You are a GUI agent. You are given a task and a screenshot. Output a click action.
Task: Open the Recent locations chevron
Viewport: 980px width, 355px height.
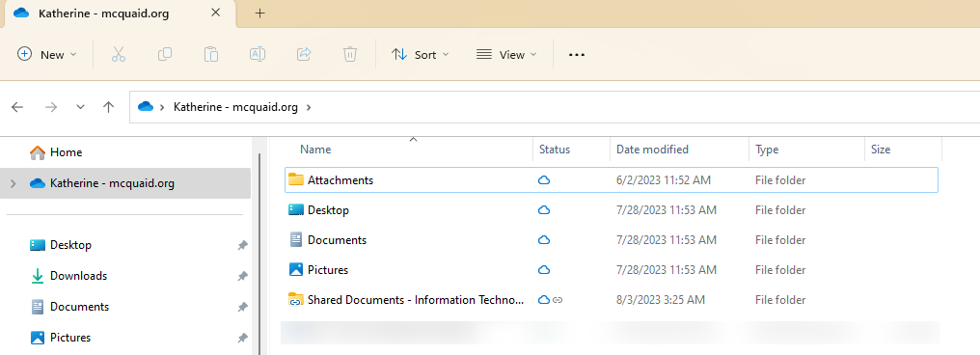(x=81, y=107)
